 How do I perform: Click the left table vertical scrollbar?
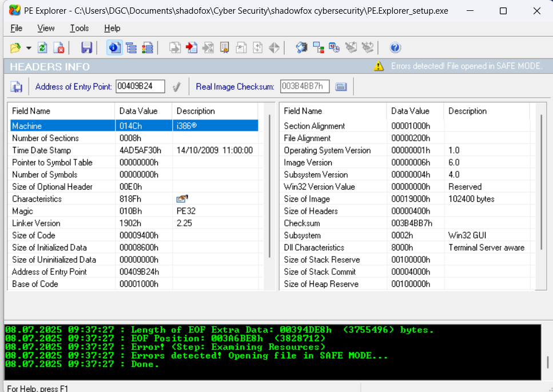point(269,186)
